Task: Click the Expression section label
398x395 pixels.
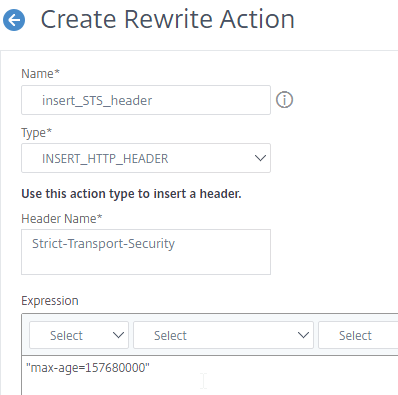Action: coord(50,301)
